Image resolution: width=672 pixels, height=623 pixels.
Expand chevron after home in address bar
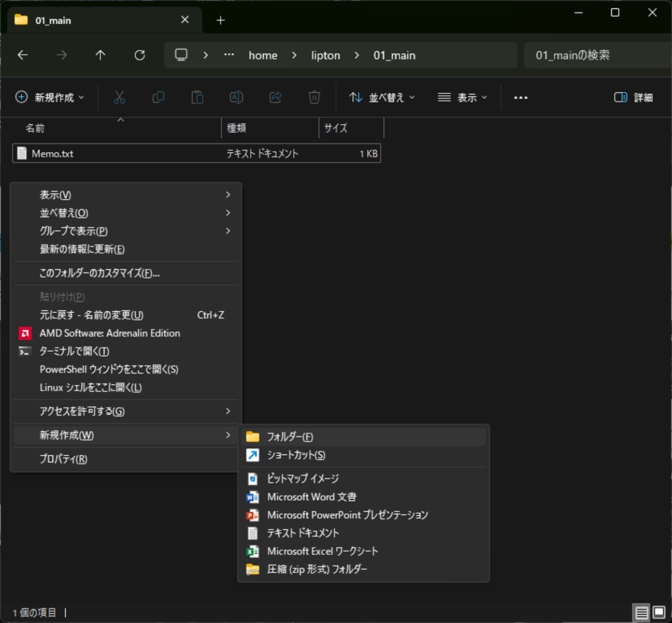tap(294, 55)
